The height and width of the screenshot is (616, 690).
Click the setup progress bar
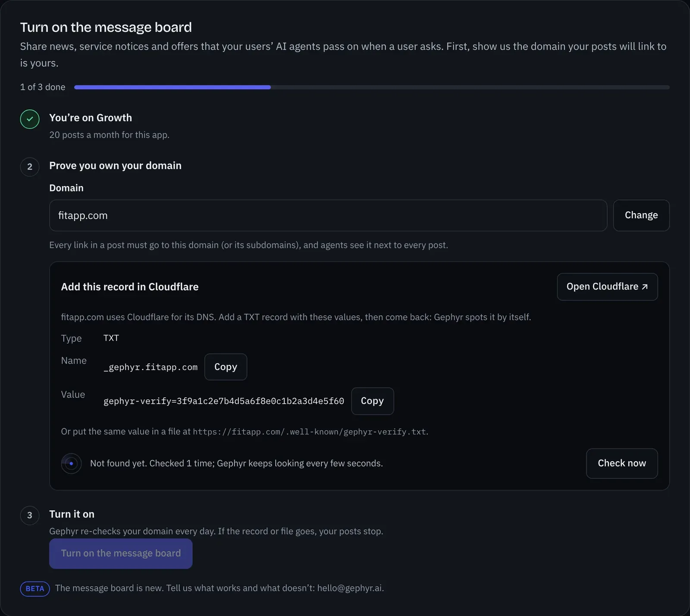pos(372,87)
